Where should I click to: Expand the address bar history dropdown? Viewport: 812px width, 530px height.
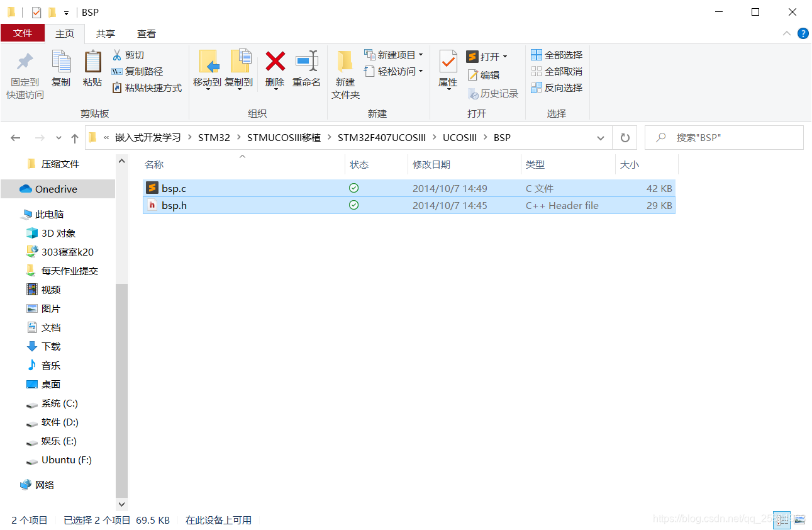601,138
